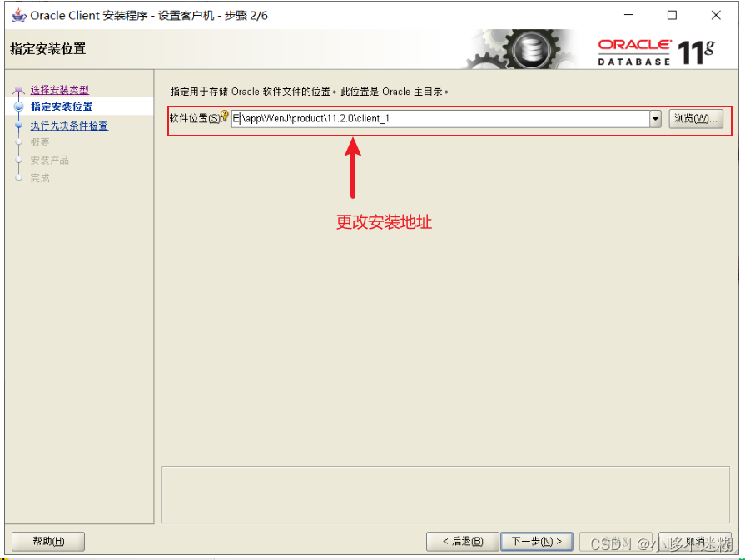Viewport: 745px width, 560px height.
Task: Click the active step node beside 指定安装位置
Action: [x=19, y=107]
